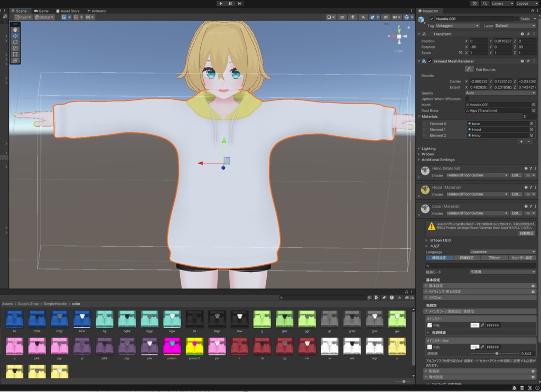Switch to the Game tab

pyautogui.click(x=41, y=11)
